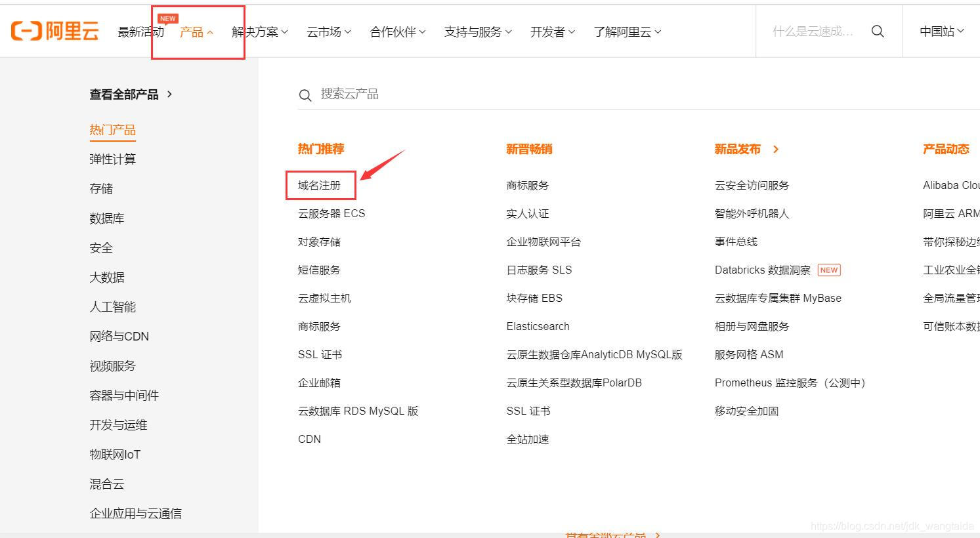Click the magnifier icon beside 搜索云产品
The height and width of the screenshot is (538, 980).
(305, 95)
